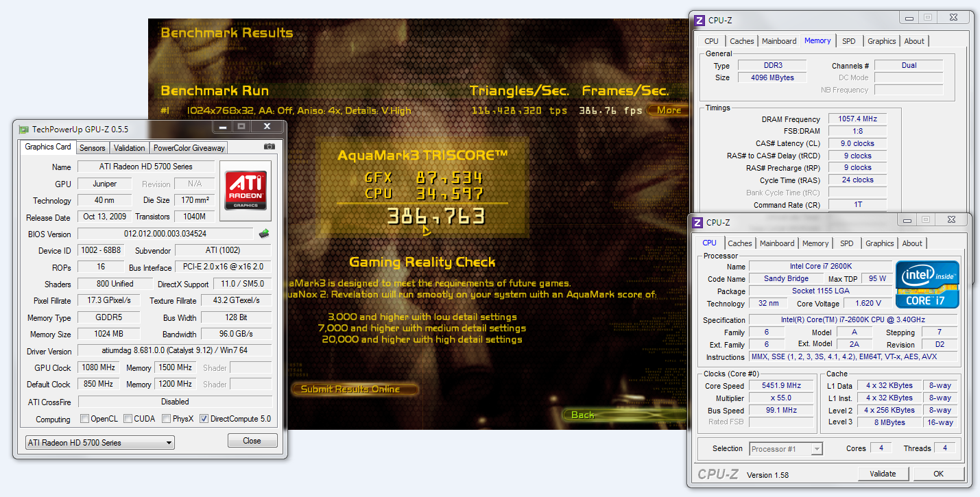Click the More button beside the fps result
Viewport: 980px width, 497px height.
[668, 110]
